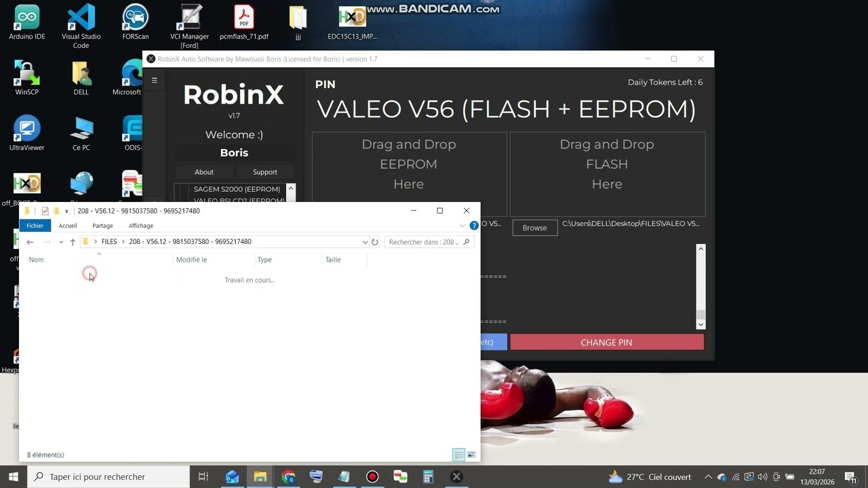Click the Windows taskbar search box
The height and width of the screenshot is (488, 868).
[108, 476]
